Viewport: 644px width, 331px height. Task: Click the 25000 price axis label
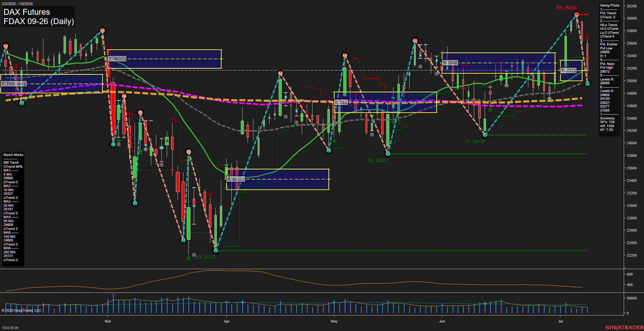tap(631, 81)
